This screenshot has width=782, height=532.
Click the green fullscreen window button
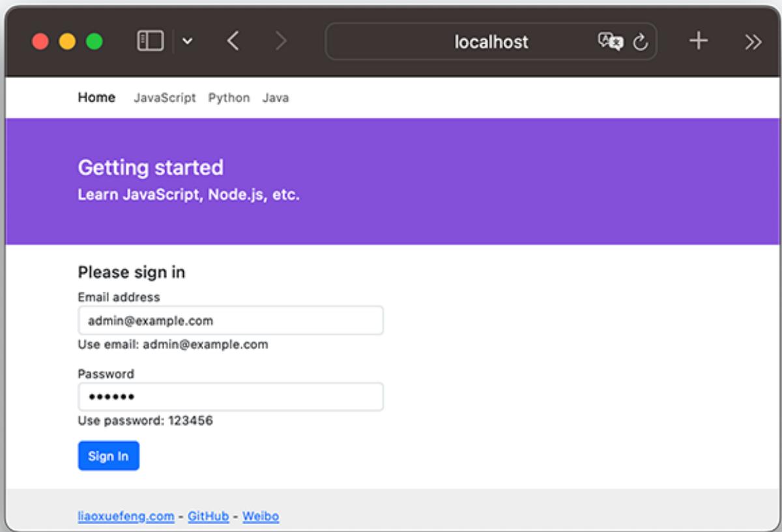[94, 42]
